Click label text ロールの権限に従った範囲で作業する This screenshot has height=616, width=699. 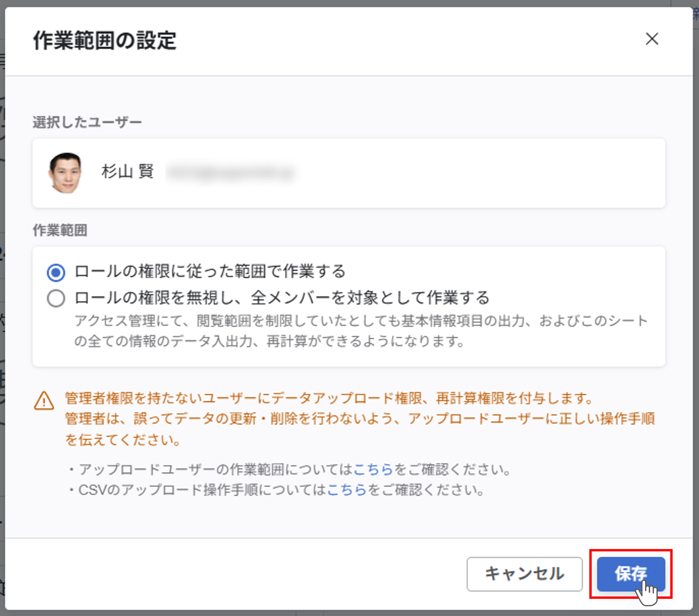(x=210, y=271)
